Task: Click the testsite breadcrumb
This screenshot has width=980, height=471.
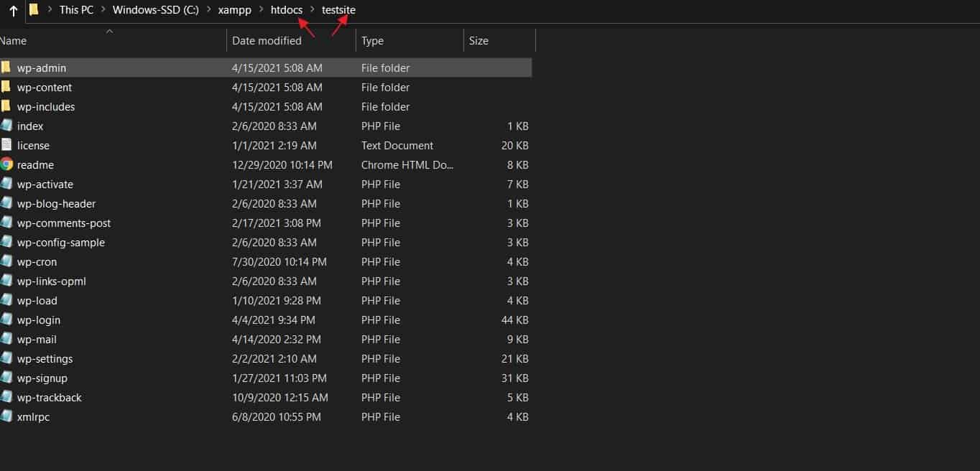Action: coord(338,10)
